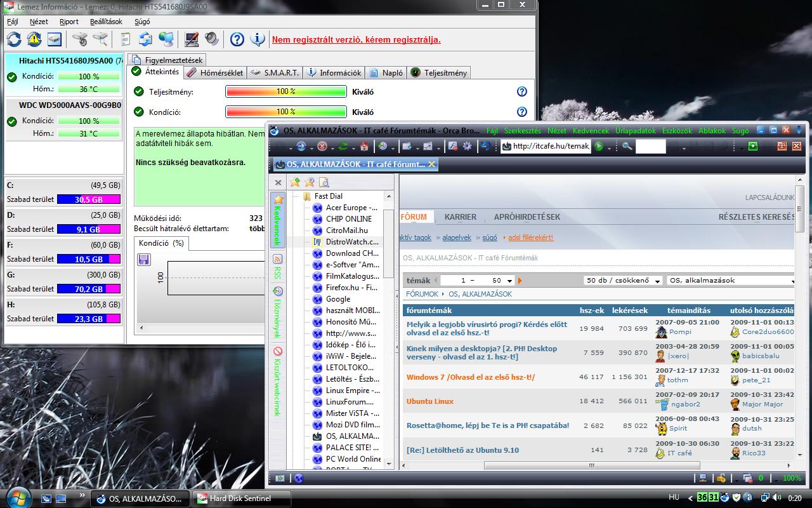Click the browser address bar field

[545, 147]
